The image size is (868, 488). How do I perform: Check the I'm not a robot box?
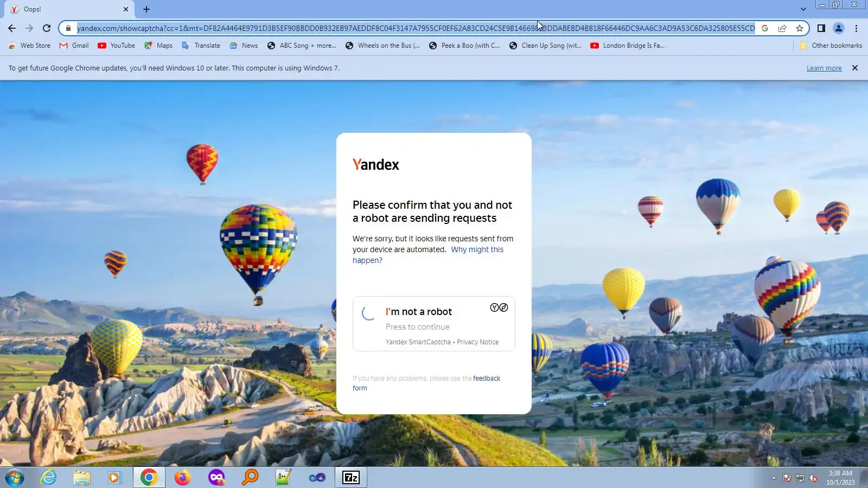369,313
